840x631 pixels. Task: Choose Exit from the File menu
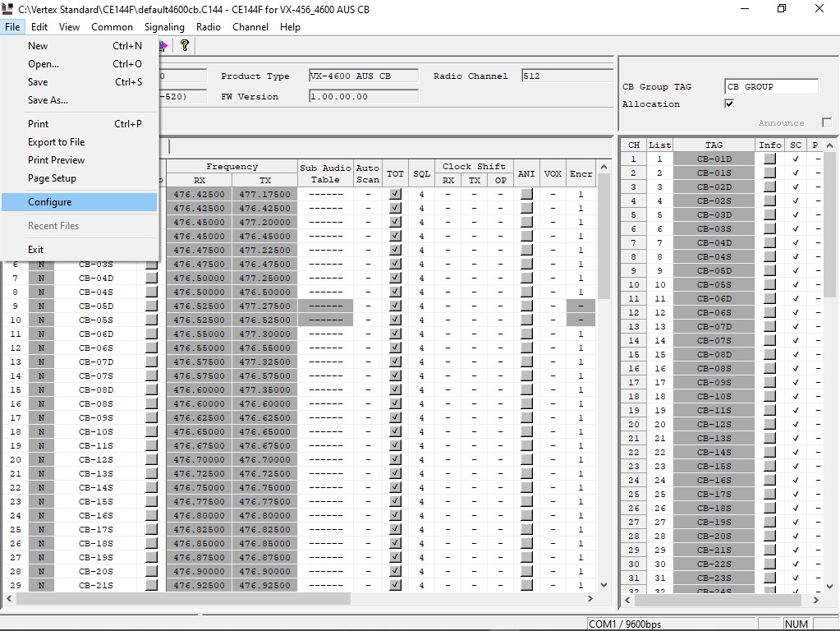80,249
